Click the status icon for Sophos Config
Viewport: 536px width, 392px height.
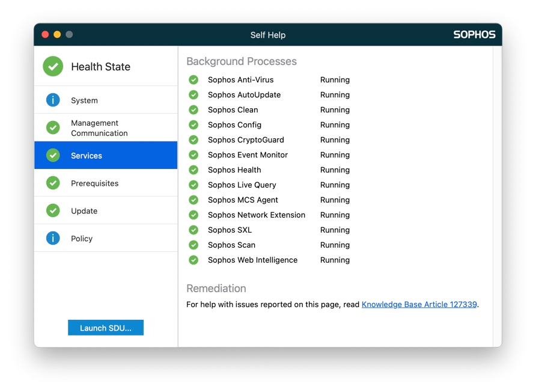point(193,125)
